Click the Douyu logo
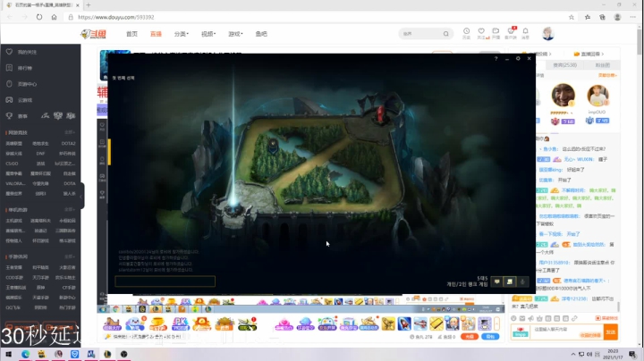644x361 pixels. coord(94,34)
